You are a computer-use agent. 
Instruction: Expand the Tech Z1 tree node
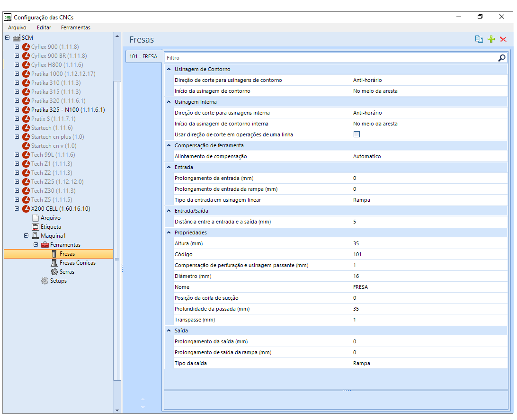[17, 164]
